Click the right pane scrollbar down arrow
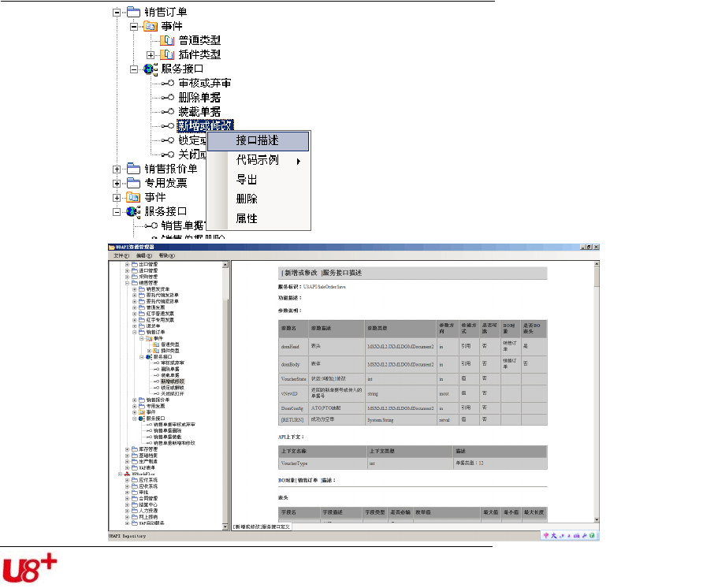Screen dimensions: 703x588 (x=595, y=519)
